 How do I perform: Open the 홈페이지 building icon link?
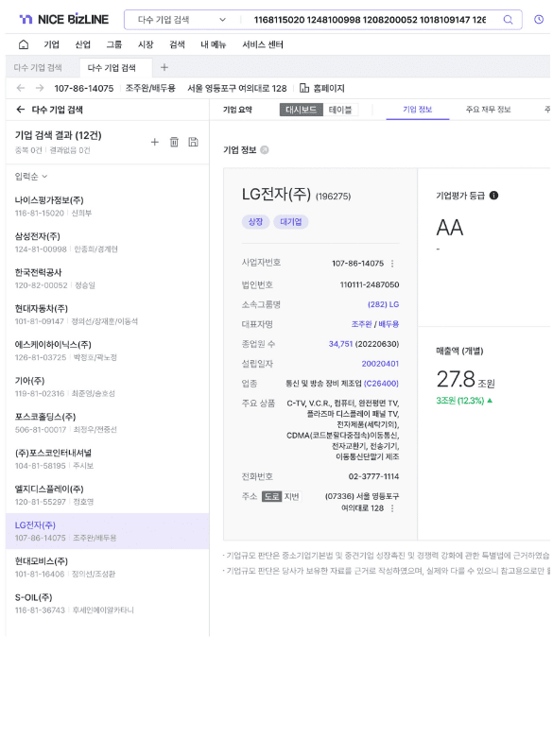(322, 88)
